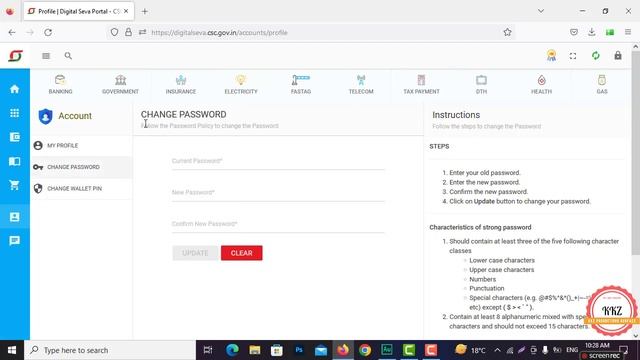Click the red Clear button
The height and width of the screenshot is (360, 640).
click(242, 253)
